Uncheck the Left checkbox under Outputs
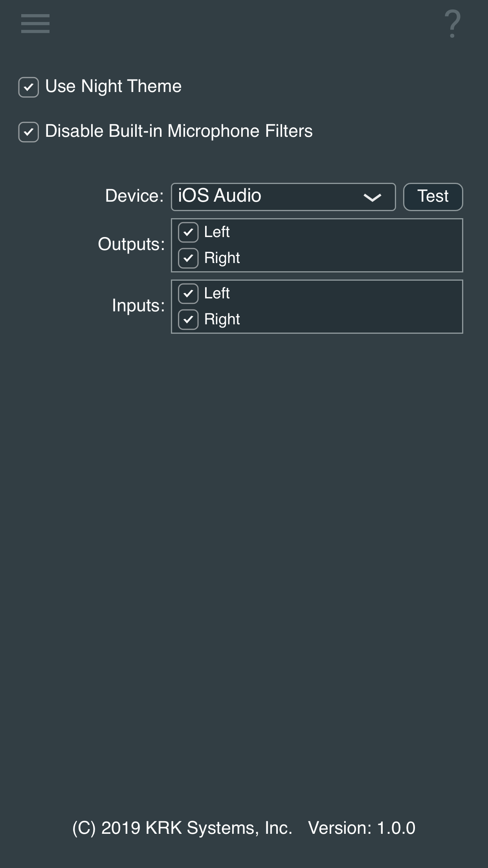 tap(188, 232)
